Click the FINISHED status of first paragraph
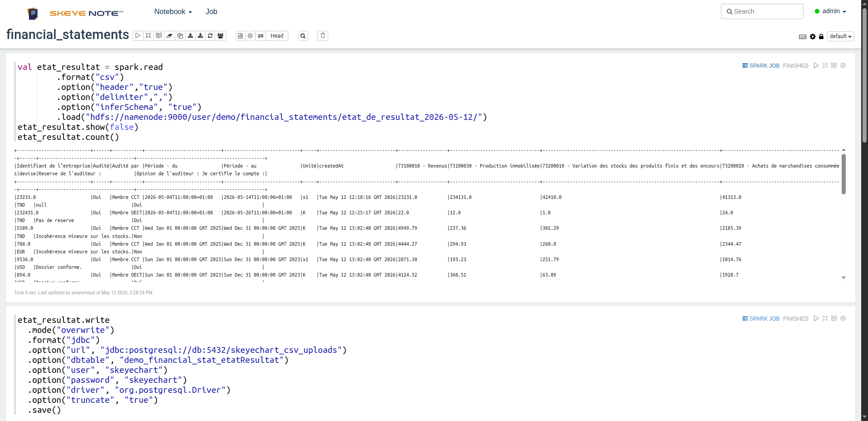Screen dimensions: 868x421 coord(795,66)
